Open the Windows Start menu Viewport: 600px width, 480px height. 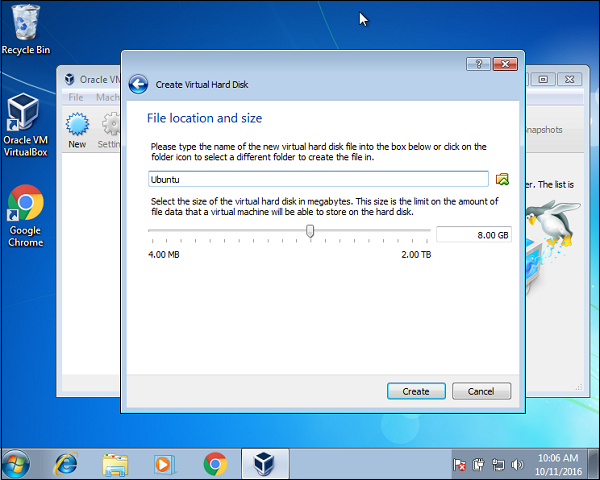(x=17, y=464)
